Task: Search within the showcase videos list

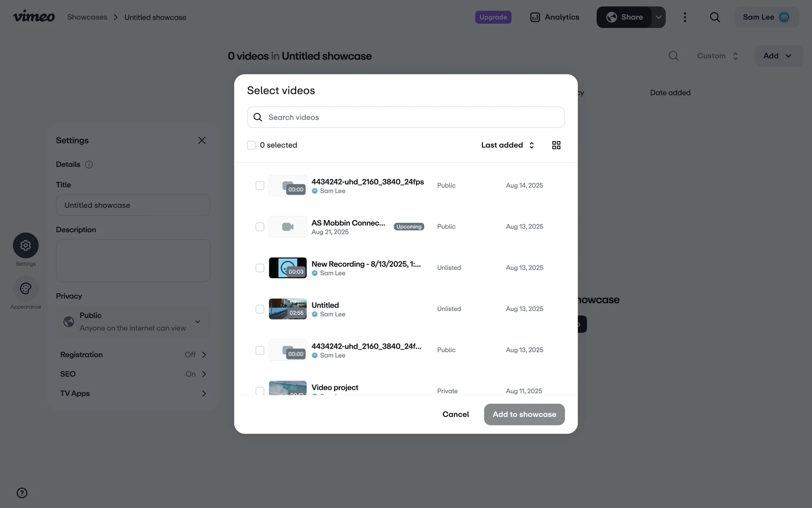Action: pyautogui.click(x=673, y=56)
